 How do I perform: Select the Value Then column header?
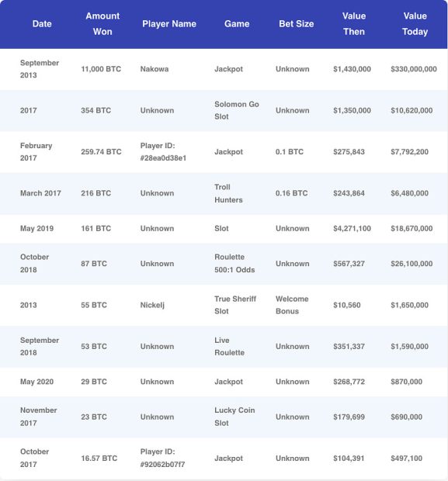[x=354, y=24]
